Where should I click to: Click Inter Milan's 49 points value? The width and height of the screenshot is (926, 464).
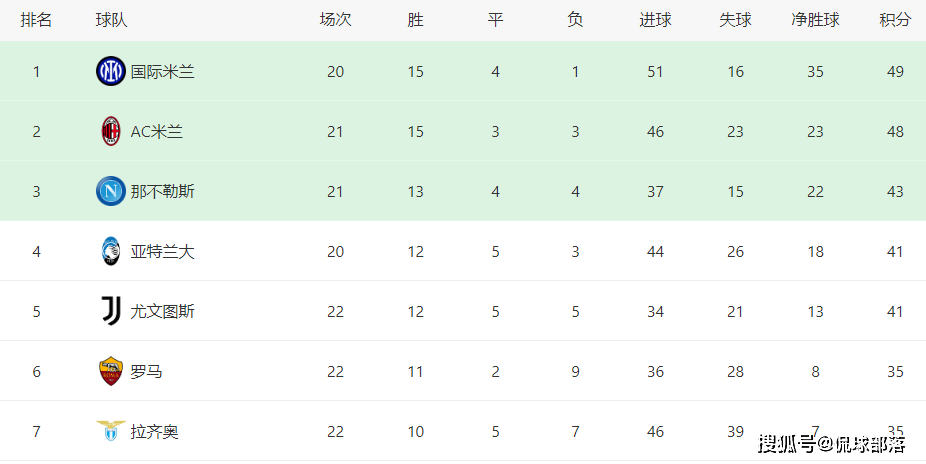coord(895,72)
